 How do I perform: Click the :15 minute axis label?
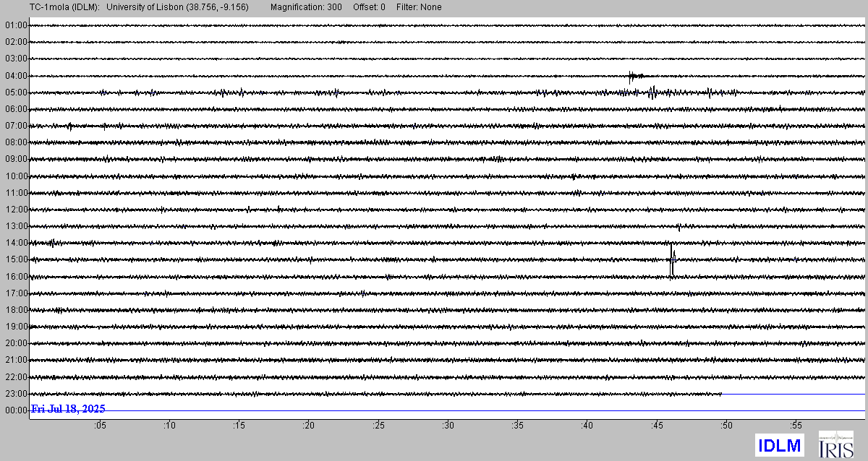(x=239, y=426)
